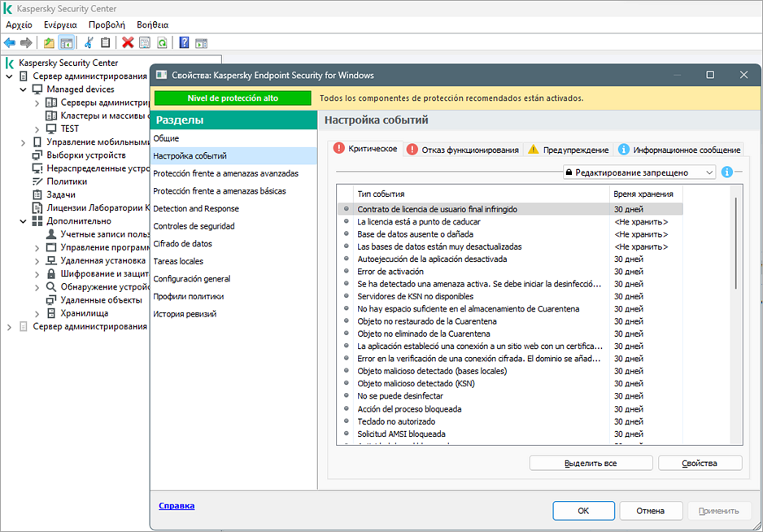Expand the Управление мобильными node chevron
The height and width of the screenshot is (532, 763).
pyautogui.click(x=23, y=142)
